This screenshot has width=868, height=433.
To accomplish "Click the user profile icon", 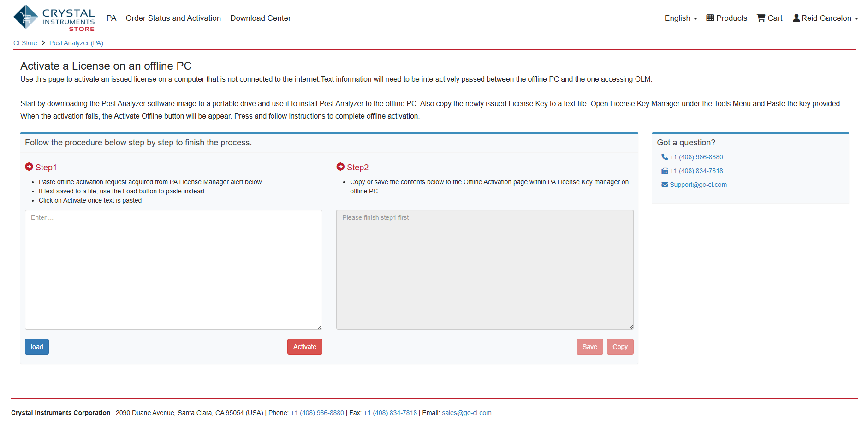I will (x=796, y=18).
